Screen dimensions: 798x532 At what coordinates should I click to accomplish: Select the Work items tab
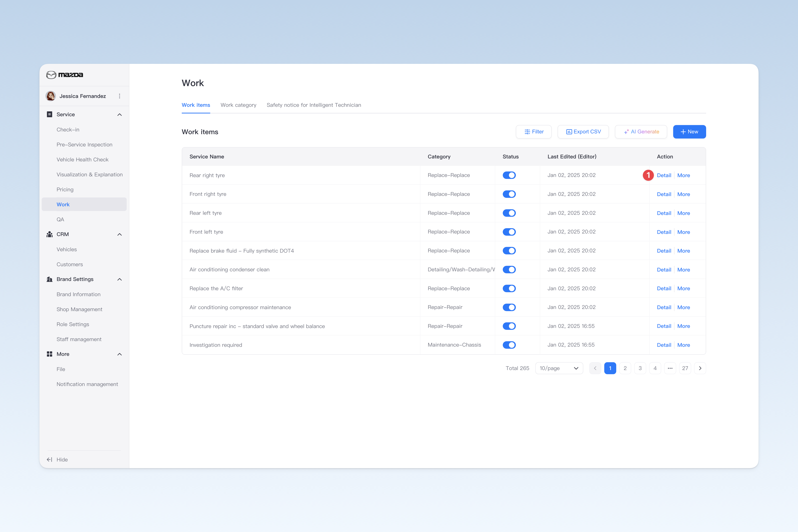(x=196, y=105)
